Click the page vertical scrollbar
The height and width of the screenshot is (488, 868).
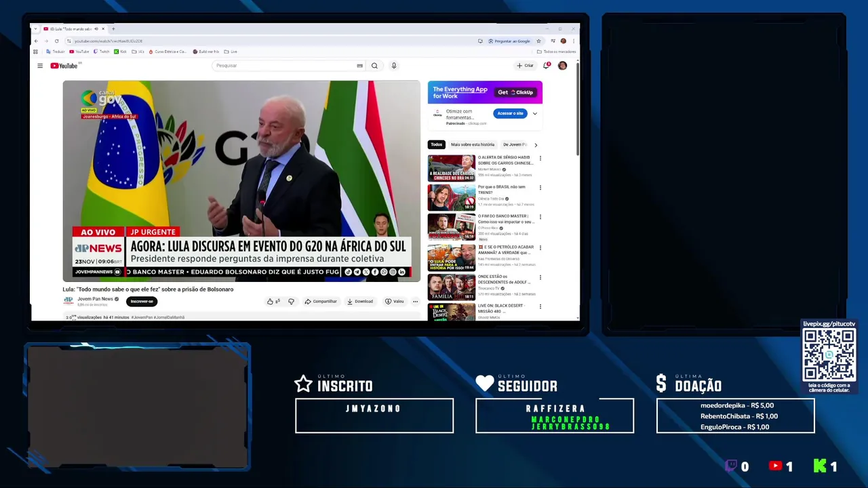(x=577, y=108)
